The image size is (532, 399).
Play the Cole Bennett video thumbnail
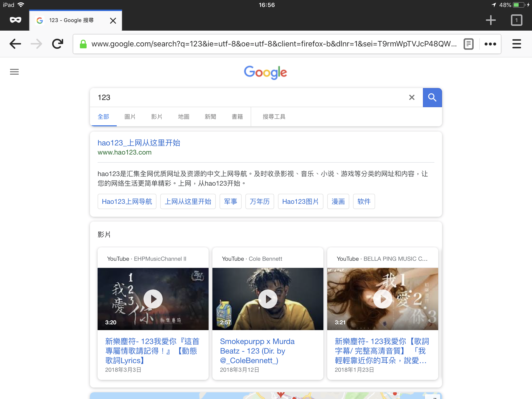coord(268,299)
